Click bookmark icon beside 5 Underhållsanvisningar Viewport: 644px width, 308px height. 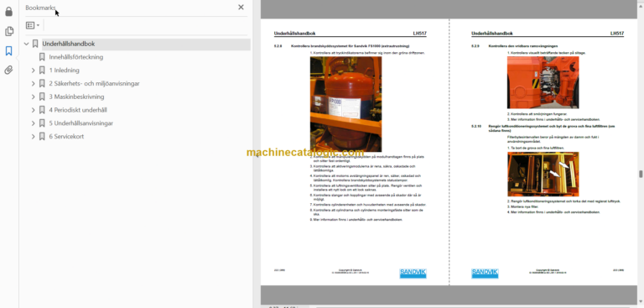click(42, 123)
